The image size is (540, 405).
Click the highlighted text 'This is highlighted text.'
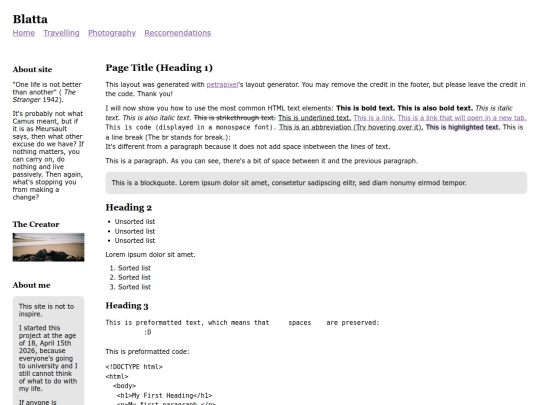(x=463, y=127)
